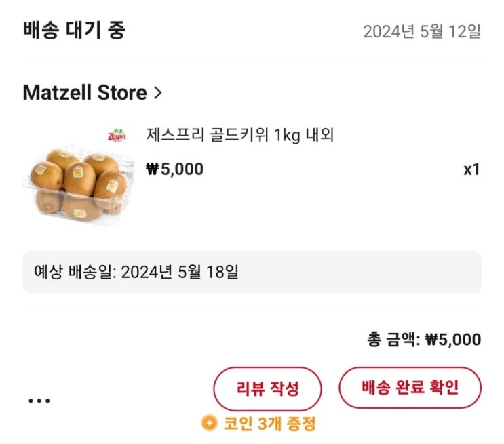
Task: Click the 2024년 5월 18일 delivery date text
Action: tap(181, 273)
